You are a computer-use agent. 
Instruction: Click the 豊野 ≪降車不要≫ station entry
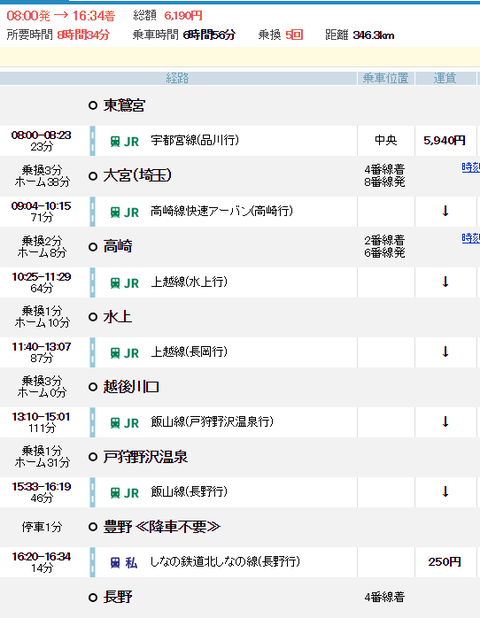click(162, 527)
